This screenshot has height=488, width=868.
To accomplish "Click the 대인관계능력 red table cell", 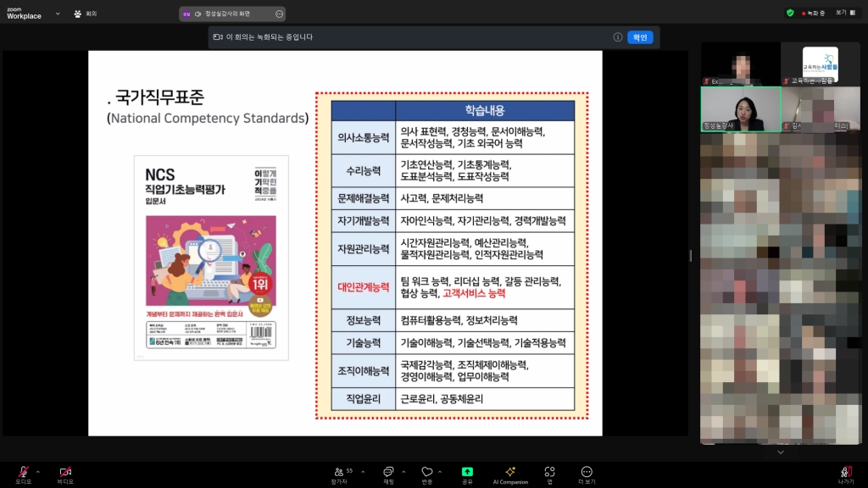I will (363, 287).
